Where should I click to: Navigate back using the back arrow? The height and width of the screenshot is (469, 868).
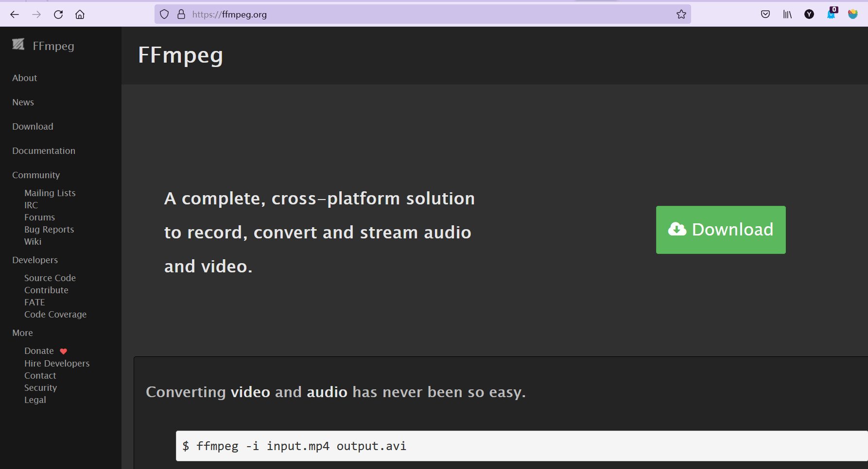(x=15, y=14)
